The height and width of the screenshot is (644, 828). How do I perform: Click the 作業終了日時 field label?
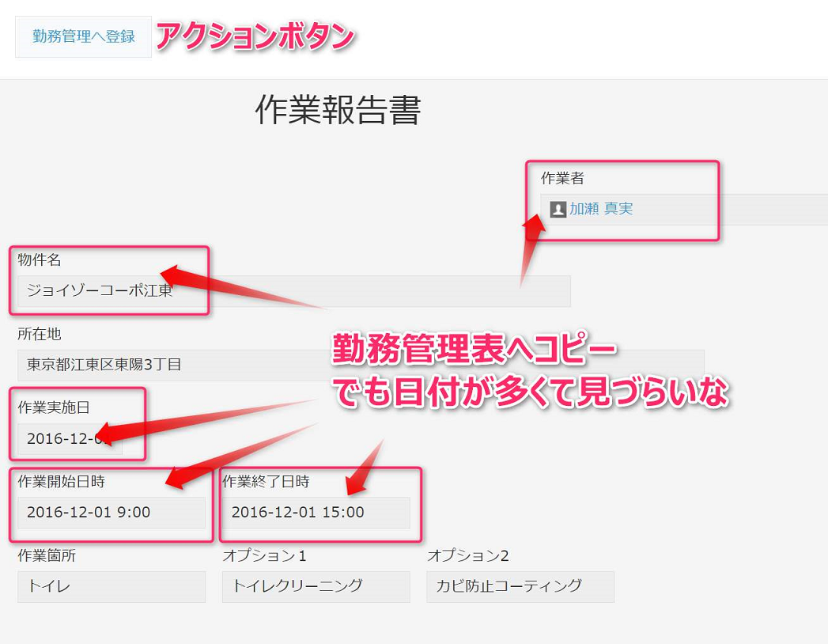[x=267, y=481]
